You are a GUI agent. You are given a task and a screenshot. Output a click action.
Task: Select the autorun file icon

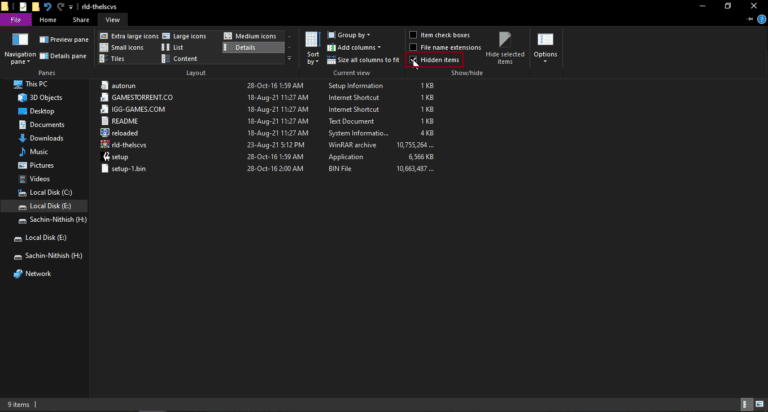pyautogui.click(x=104, y=85)
